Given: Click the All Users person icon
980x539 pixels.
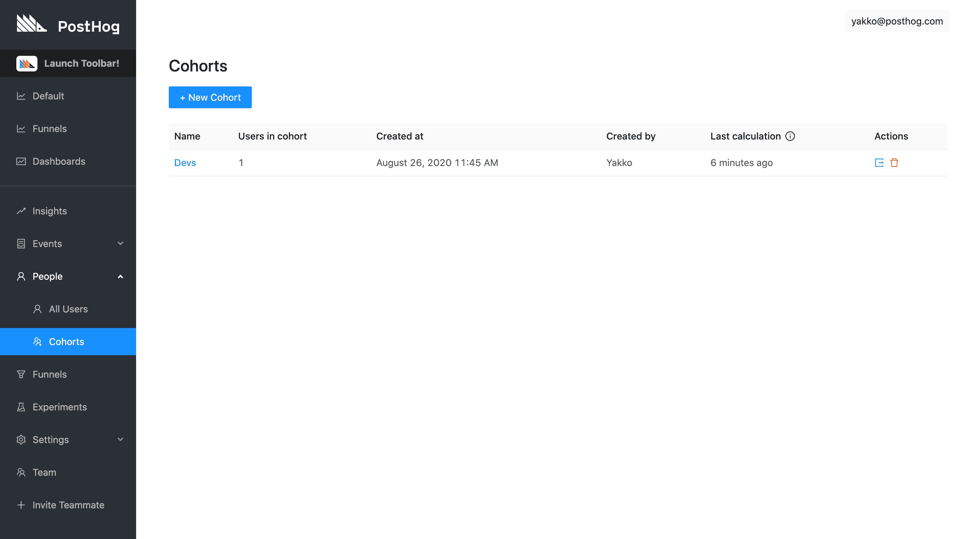Looking at the screenshot, I should [37, 309].
